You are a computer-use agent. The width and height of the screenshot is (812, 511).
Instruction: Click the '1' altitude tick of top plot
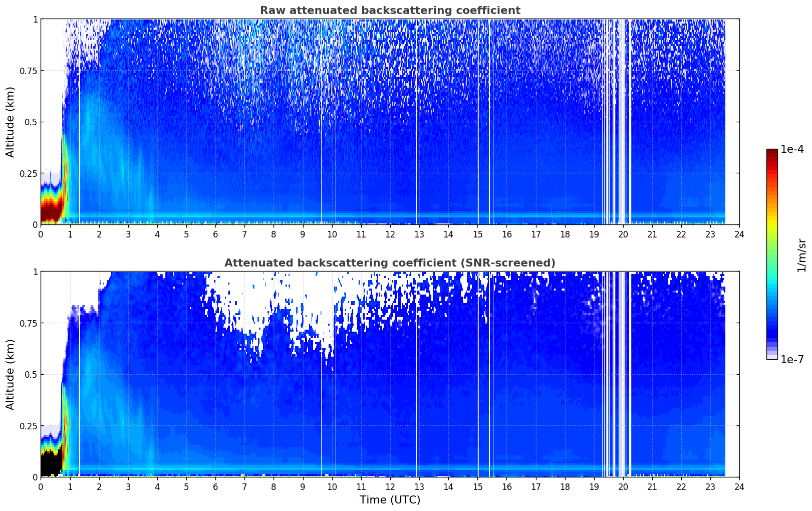[35, 20]
